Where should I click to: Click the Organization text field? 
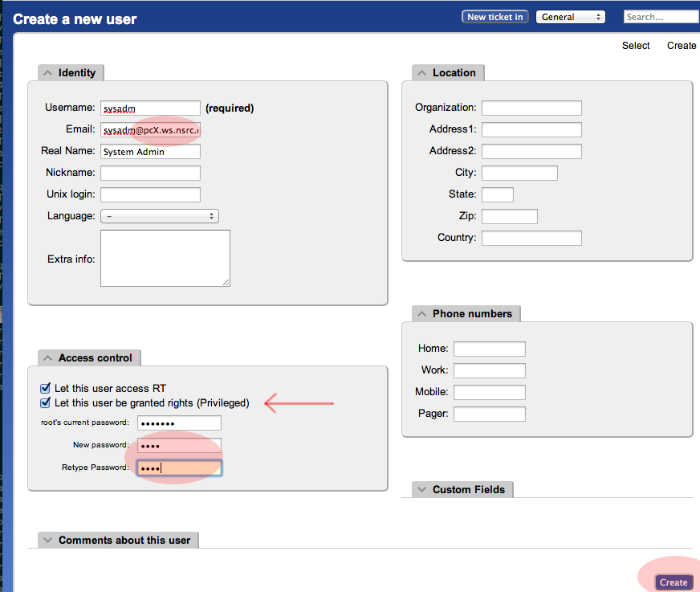pyautogui.click(x=531, y=108)
